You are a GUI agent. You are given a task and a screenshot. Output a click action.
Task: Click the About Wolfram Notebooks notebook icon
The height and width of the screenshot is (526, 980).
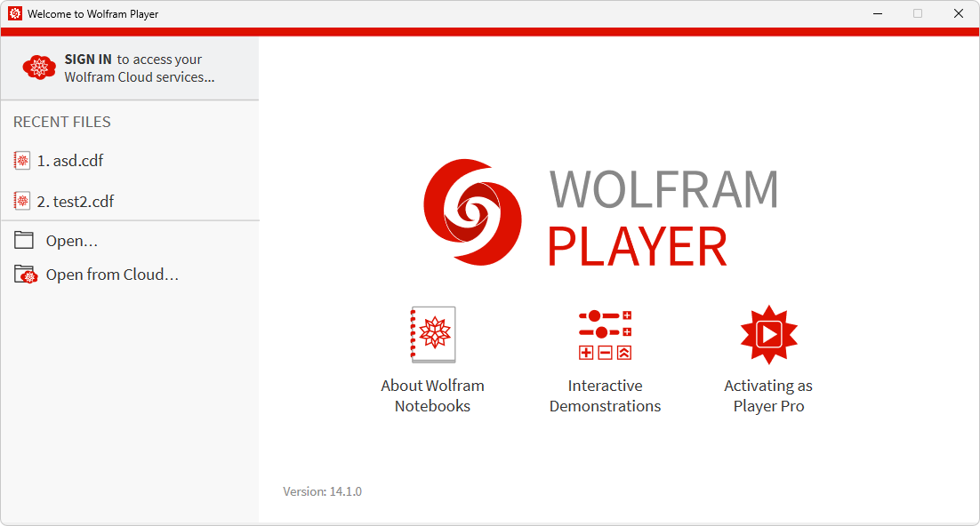(432, 334)
